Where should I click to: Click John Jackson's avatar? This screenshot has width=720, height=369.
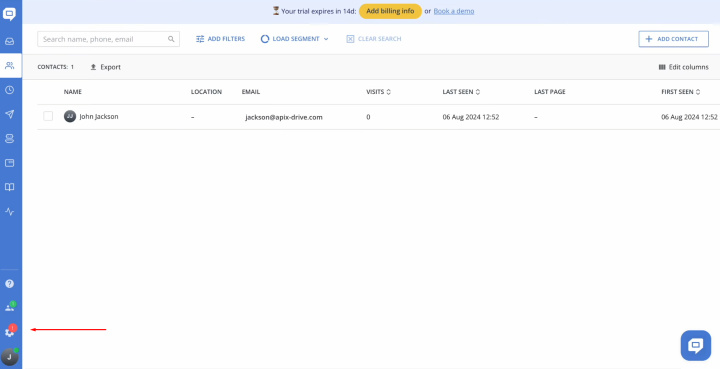click(x=70, y=117)
